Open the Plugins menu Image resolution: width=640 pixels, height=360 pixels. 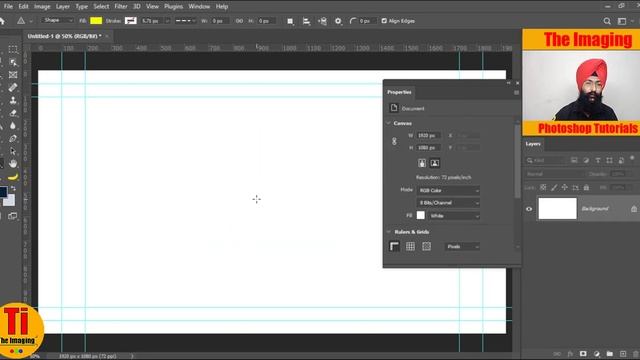point(173,7)
